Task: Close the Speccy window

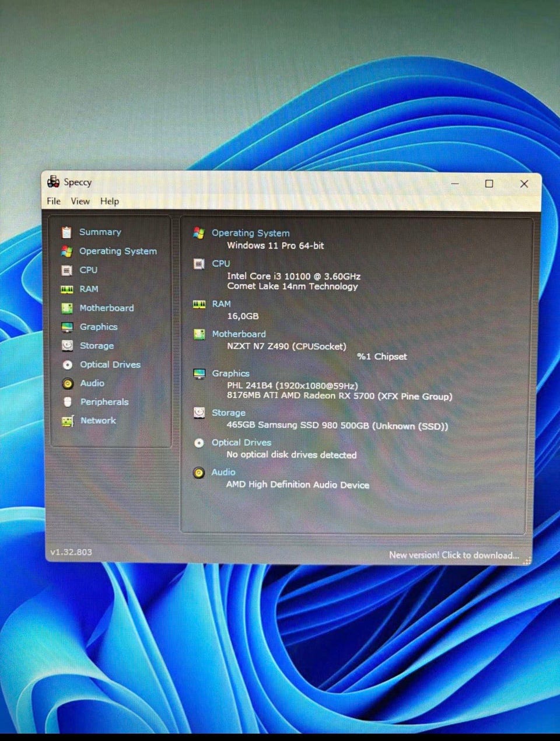Action: (x=524, y=183)
